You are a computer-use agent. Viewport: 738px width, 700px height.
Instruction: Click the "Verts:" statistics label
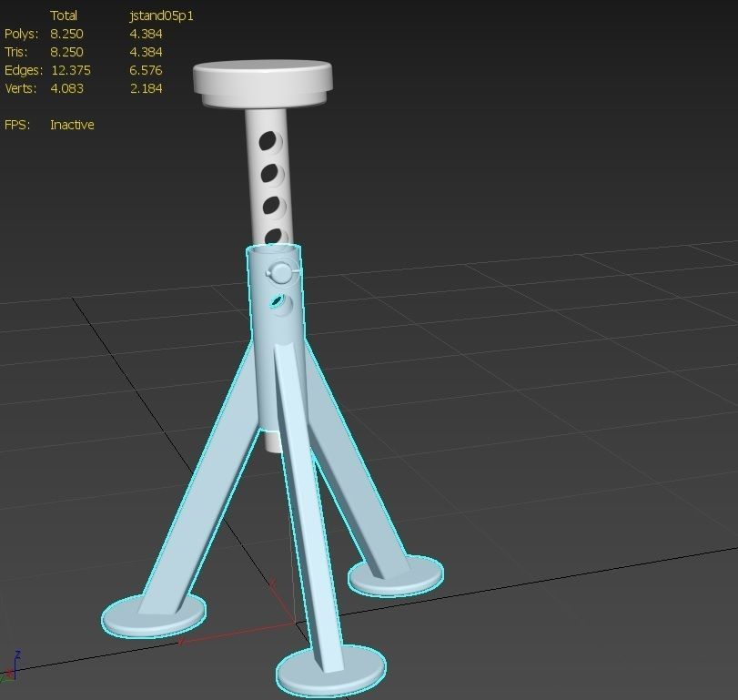[20, 88]
